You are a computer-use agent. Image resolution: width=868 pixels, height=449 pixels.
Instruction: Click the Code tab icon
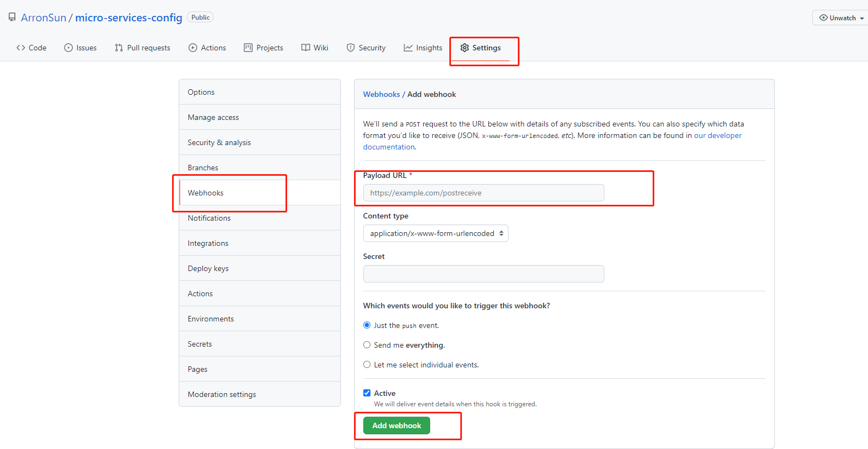[x=21, y=48]
